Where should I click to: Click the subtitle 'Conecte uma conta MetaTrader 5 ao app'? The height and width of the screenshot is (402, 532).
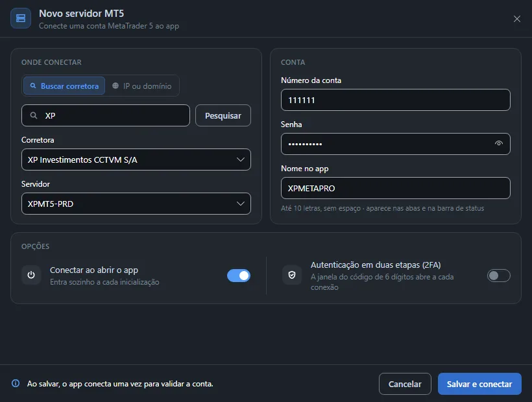tap(109, 26)
